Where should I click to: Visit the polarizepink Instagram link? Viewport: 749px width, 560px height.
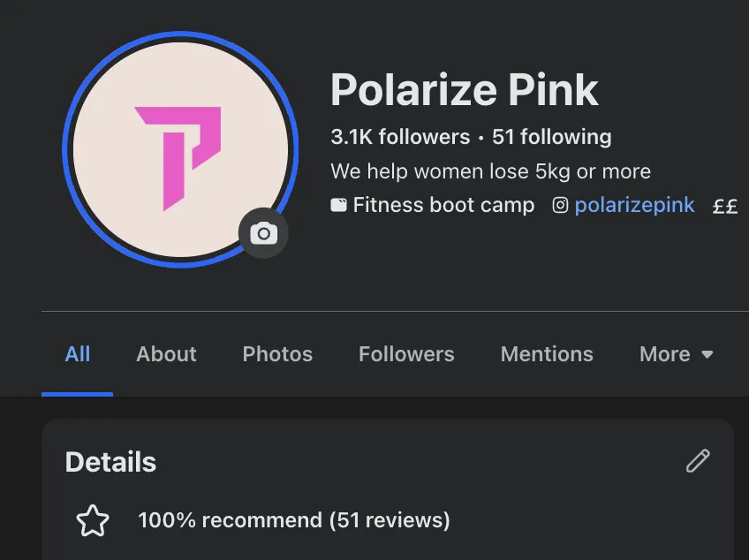pyautogui.click(x=634, y=206)
